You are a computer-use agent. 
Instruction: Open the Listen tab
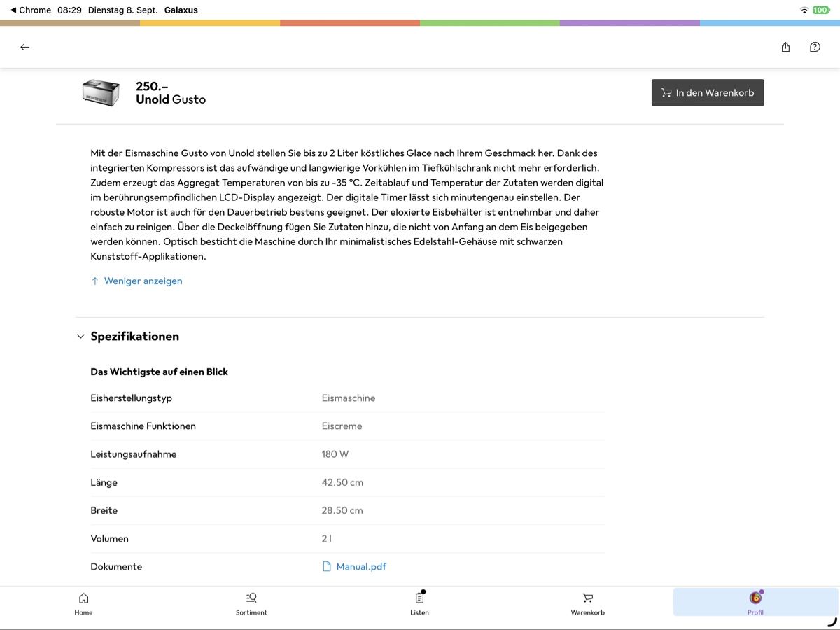pos(419,603)
